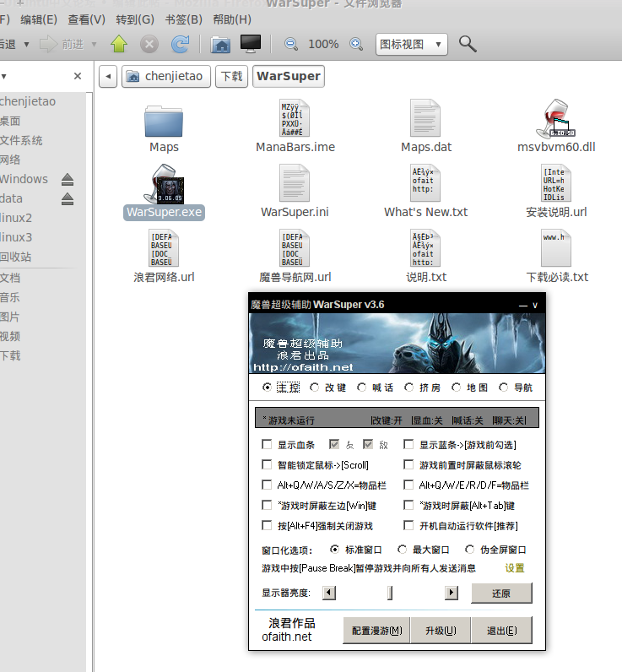622x672 pixels.
Task: Select the Maps.dat file
Action: pyautogui.click(x=425, y=118)
